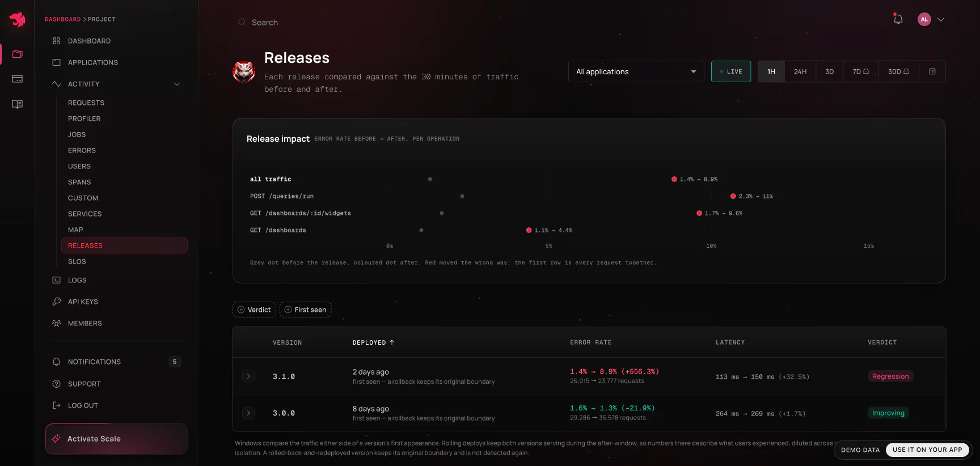
Task: Open the Services menu item
Action: coord(85,214)
